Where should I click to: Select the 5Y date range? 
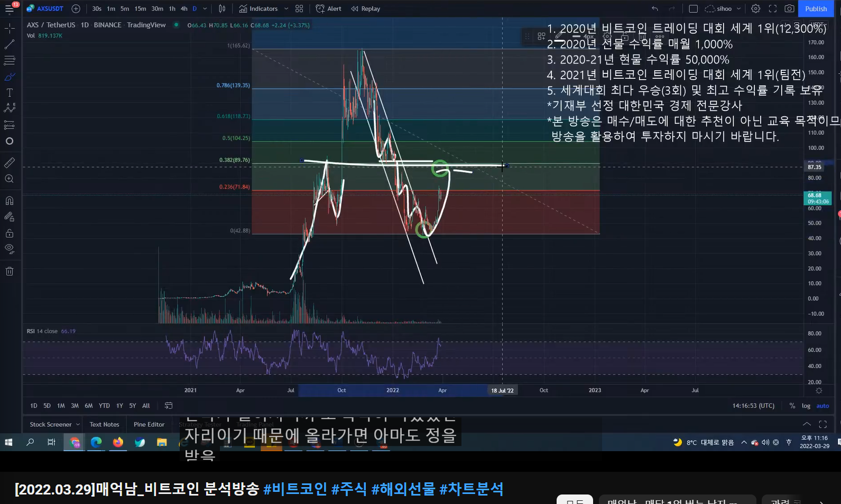(133, 406)
